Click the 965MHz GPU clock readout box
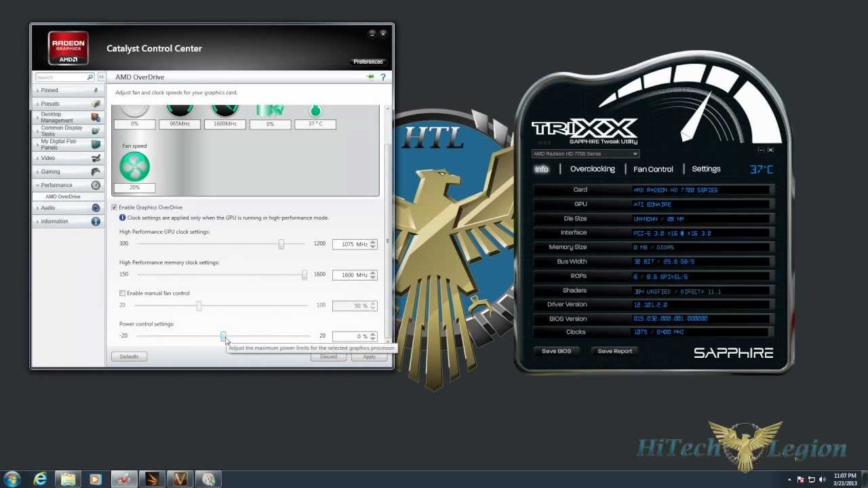The width and height of the screenshot is (868, 488). [x=180, y=124]
